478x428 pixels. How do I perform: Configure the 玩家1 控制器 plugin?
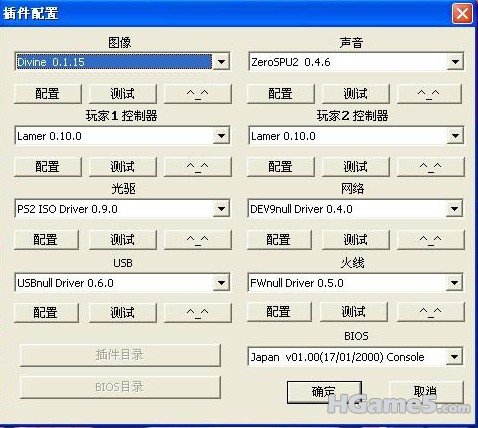pyautogui.click(x=48, y=166)
